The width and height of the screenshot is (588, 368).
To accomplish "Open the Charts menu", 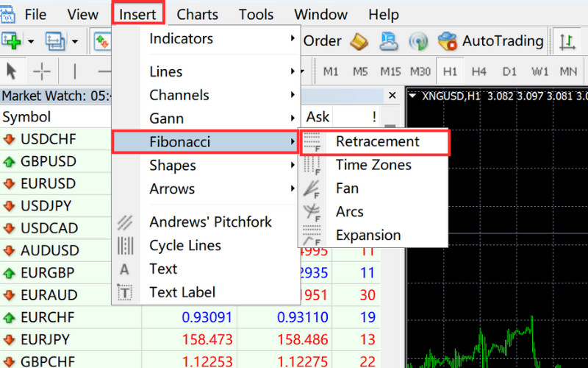I will pos(197,14).
